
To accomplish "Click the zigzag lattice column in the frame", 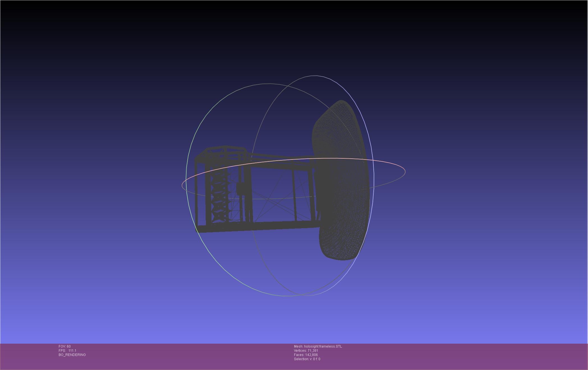I will (219, 199).
